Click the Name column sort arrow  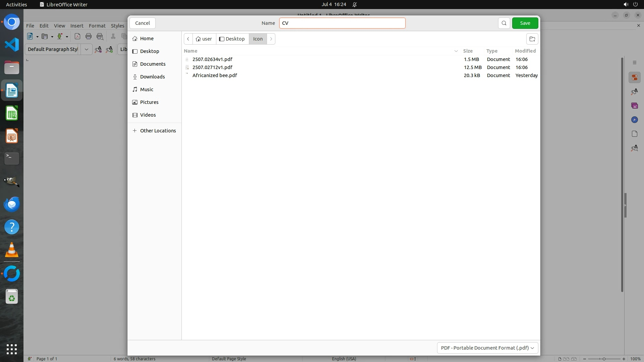456,51
